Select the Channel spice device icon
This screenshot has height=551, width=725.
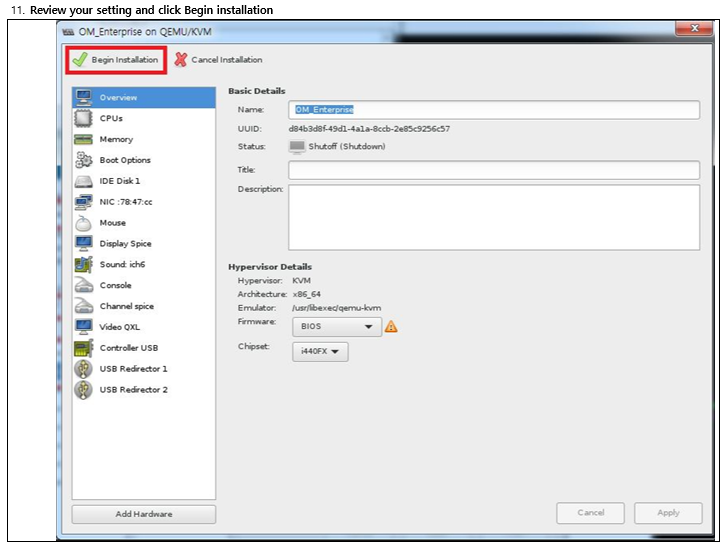click(x=84, y=306)
